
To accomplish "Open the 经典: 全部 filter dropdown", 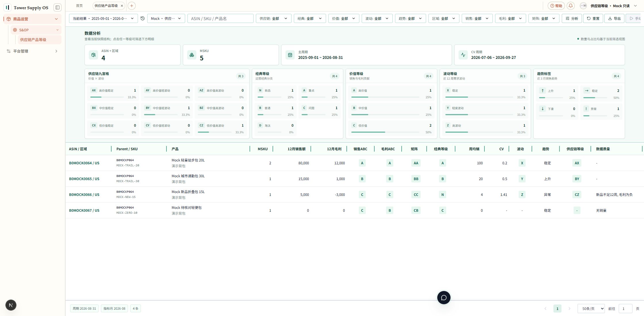I will click(310, 18).
